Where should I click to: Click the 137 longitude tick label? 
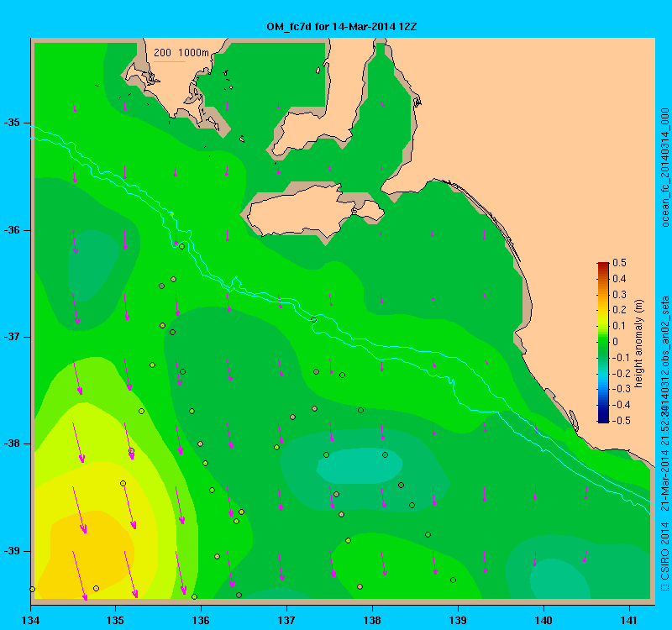point(286,620)
